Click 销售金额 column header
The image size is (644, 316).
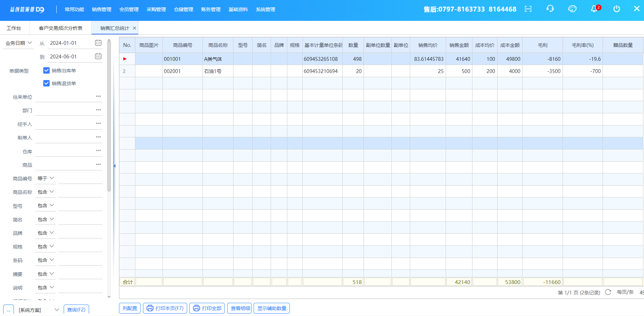coord(459,45)
